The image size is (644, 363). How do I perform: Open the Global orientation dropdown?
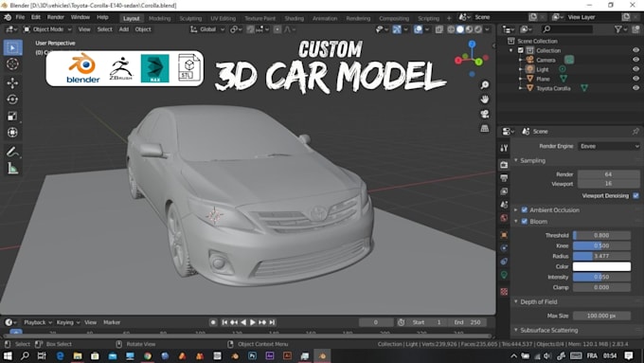click(207, 29)
